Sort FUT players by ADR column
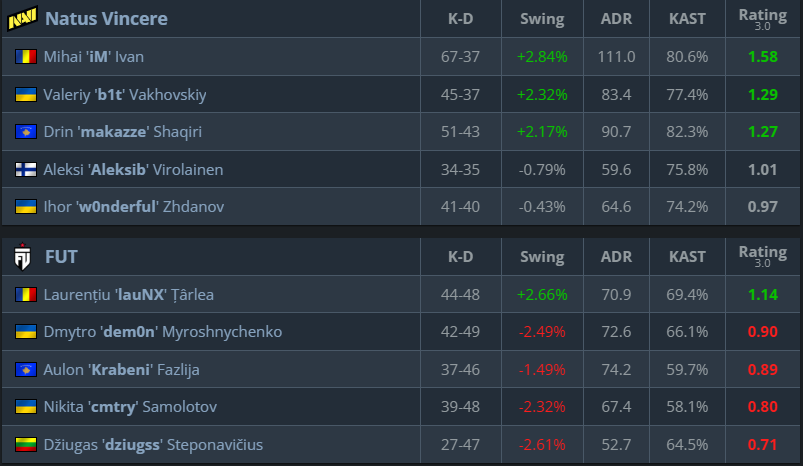 [x=616, y=258]
